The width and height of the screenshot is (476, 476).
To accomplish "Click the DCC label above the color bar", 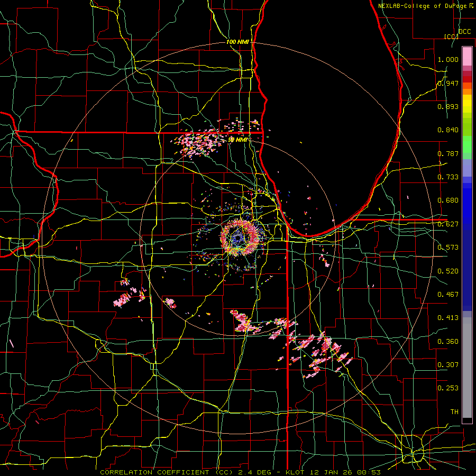I will tap(464, 32).
